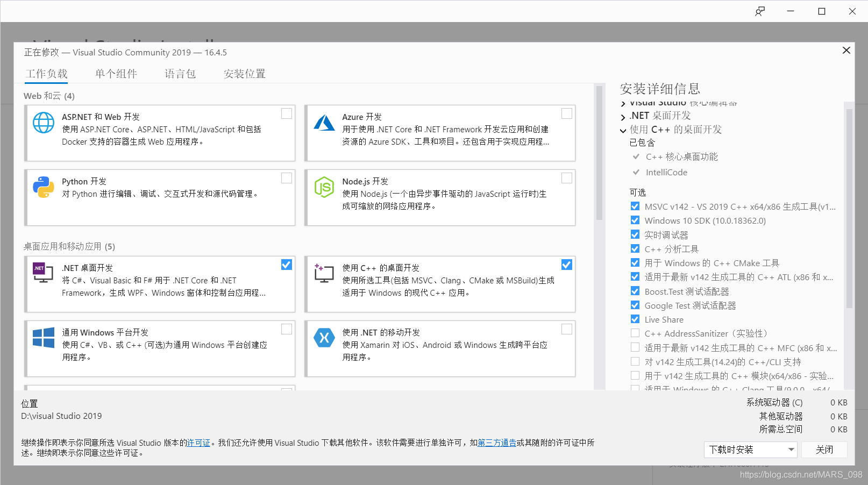Viewport: 868px width, 485px height.
Task: Click the Web 和云 (4) section header
Action: 49,96
